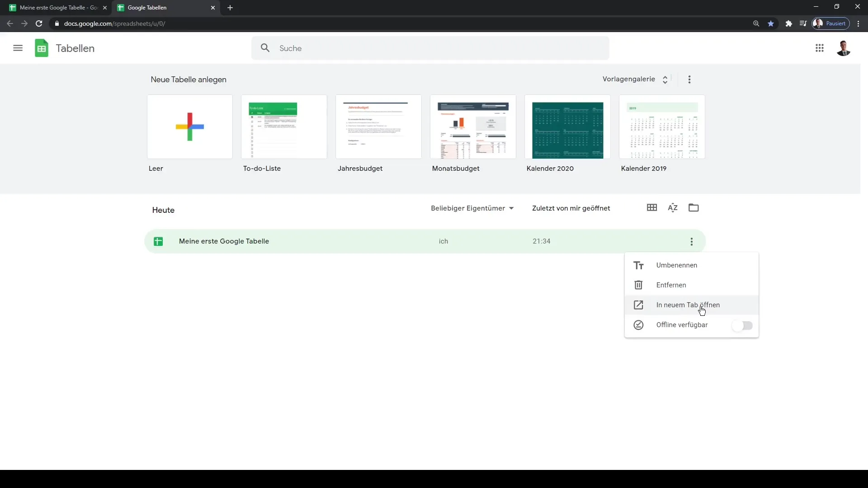The image size is (868, 488).
Task: Focus the Suche search field
Action: point(430,48)
